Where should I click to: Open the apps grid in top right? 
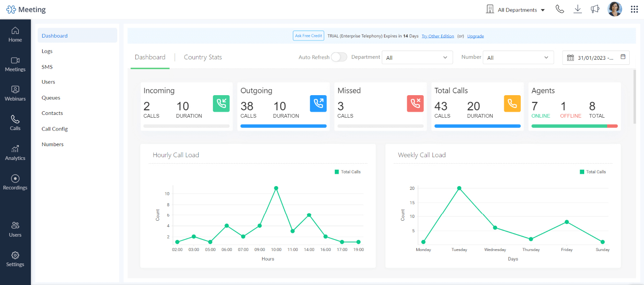pos(634,9)
